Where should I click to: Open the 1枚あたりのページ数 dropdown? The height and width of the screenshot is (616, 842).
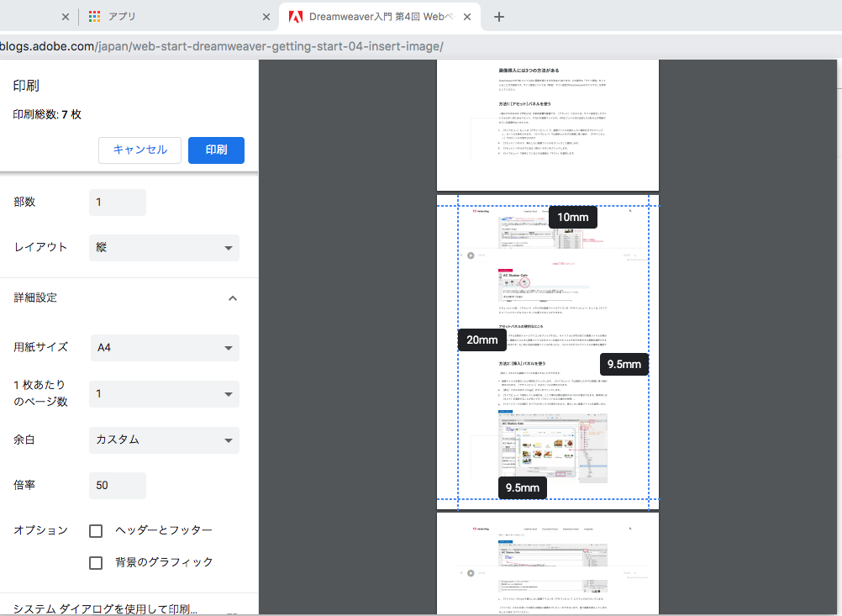pyautogui.click(x=164, y=393)
